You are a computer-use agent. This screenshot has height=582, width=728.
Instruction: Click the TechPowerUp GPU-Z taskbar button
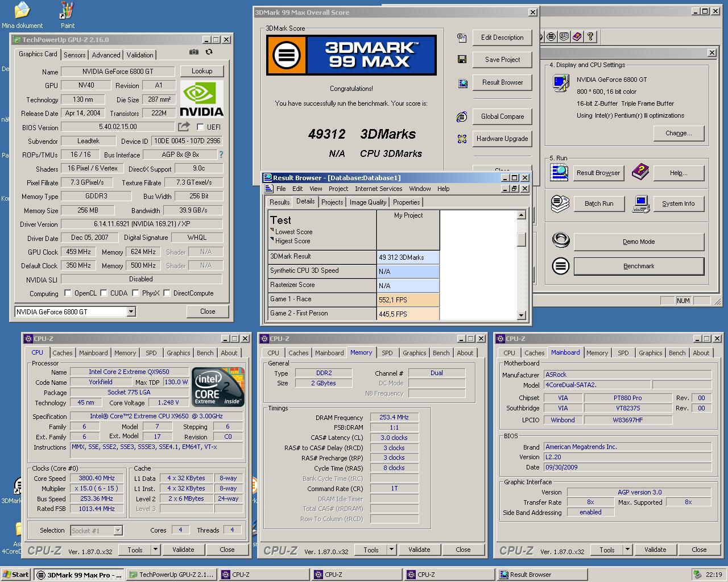coord(171,575)
